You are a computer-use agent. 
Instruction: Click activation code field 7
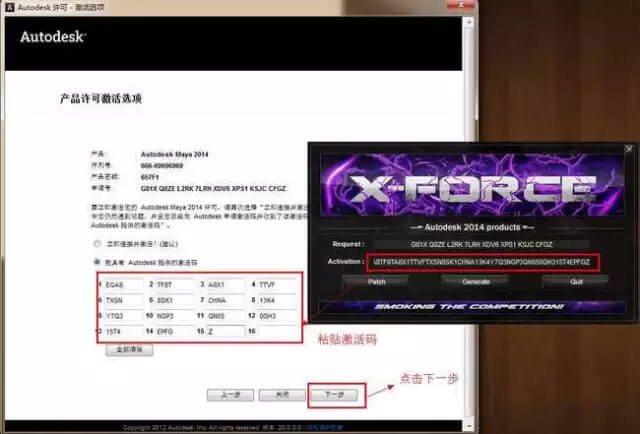click(226, 300)
